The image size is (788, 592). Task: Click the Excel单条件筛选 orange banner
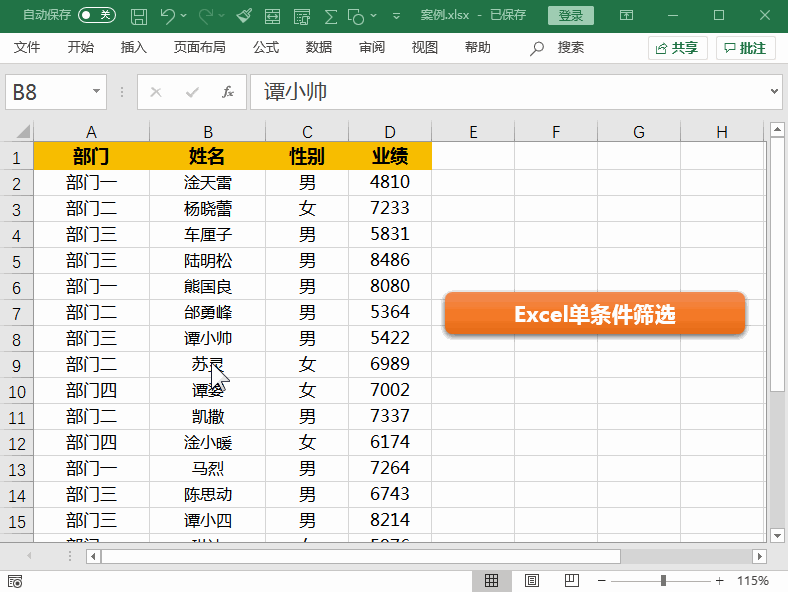595,314
